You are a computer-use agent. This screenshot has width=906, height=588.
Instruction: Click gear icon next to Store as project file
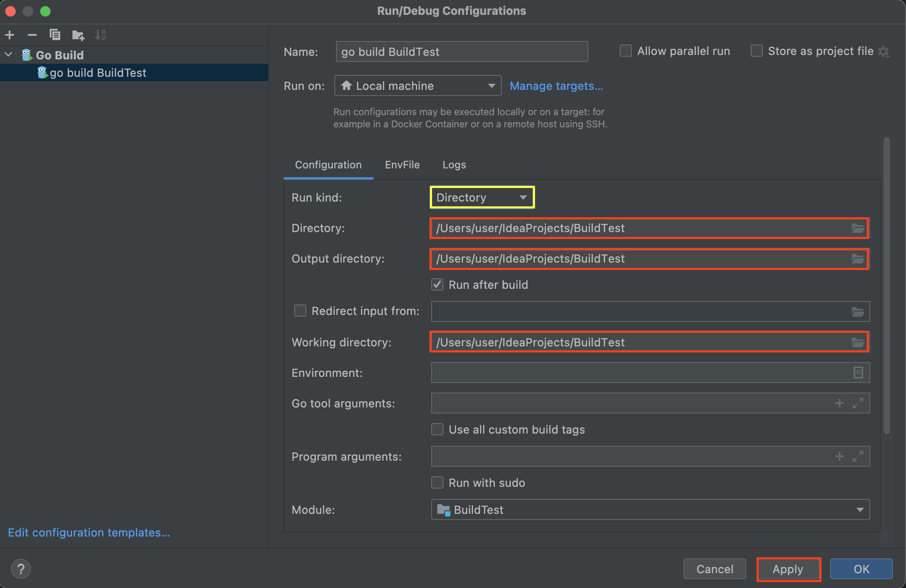[x=884, y=52]
